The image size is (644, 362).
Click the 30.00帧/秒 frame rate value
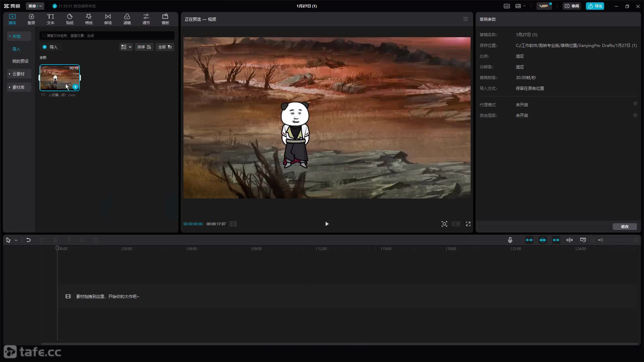tap(526, 78)
